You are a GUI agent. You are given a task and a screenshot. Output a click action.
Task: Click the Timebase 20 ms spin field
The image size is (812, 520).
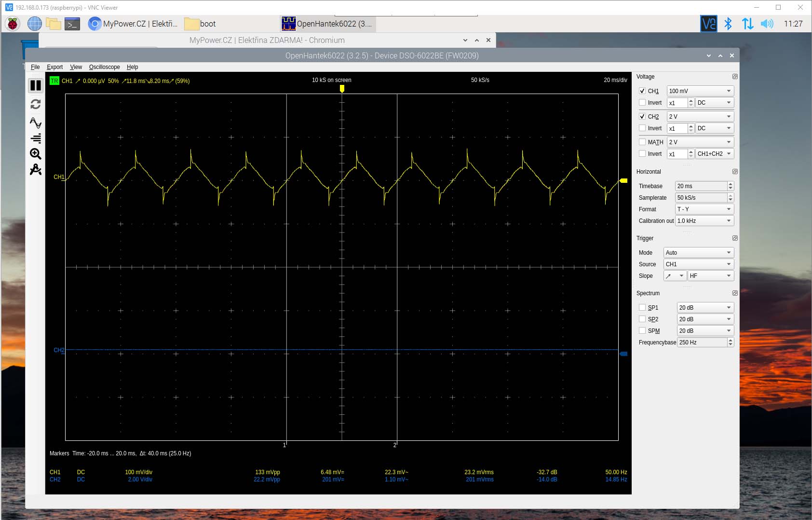pos(701,186)
